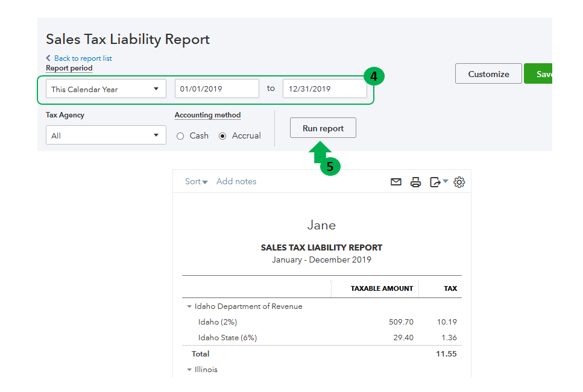Click the Idaho (2%) tax amount 10.19
Image resolution: width=583 pixels, height=392 pixels.
click(447, 322)
